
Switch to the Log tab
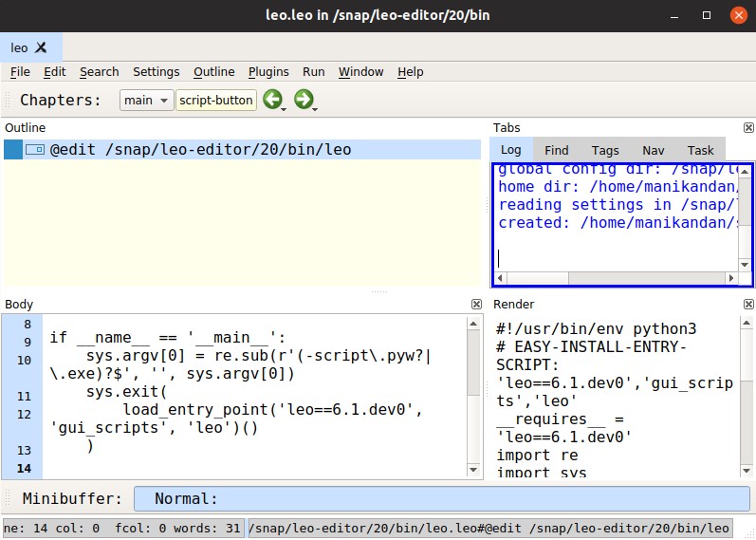[x=511, y=150]
